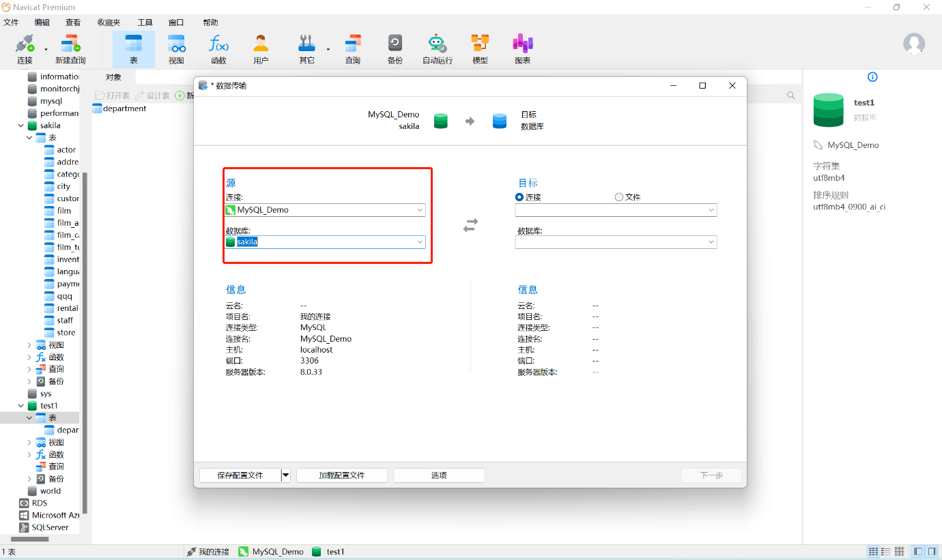Screen dimensions: 942x560
Task: Open the Function (函数) toolbar icon
Action: 218,49
